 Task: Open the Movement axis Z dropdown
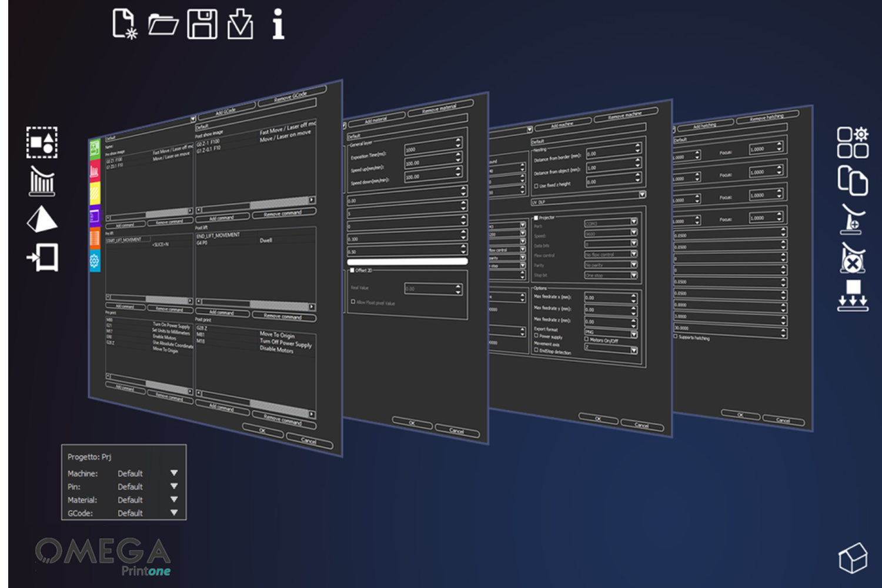tap(611, 348)
